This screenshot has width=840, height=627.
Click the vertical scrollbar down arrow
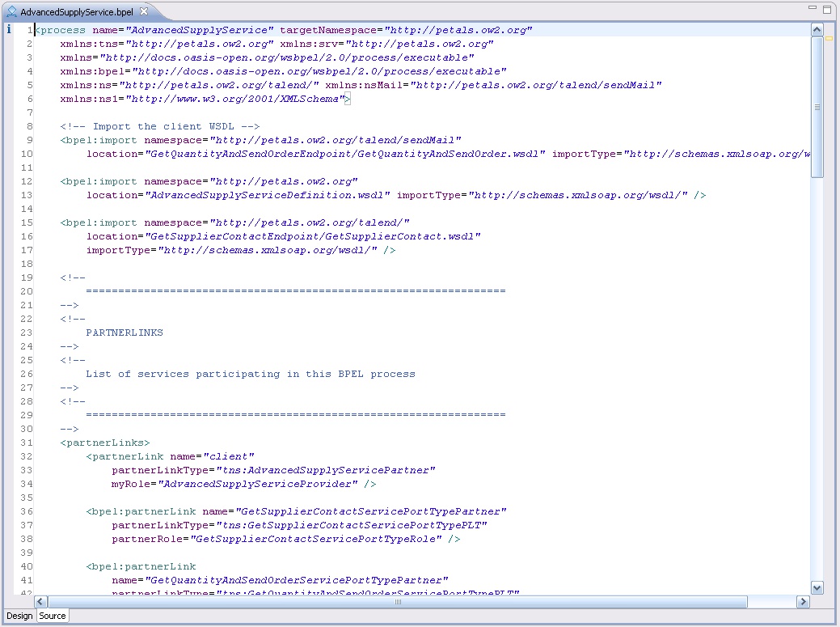(817, 588)
